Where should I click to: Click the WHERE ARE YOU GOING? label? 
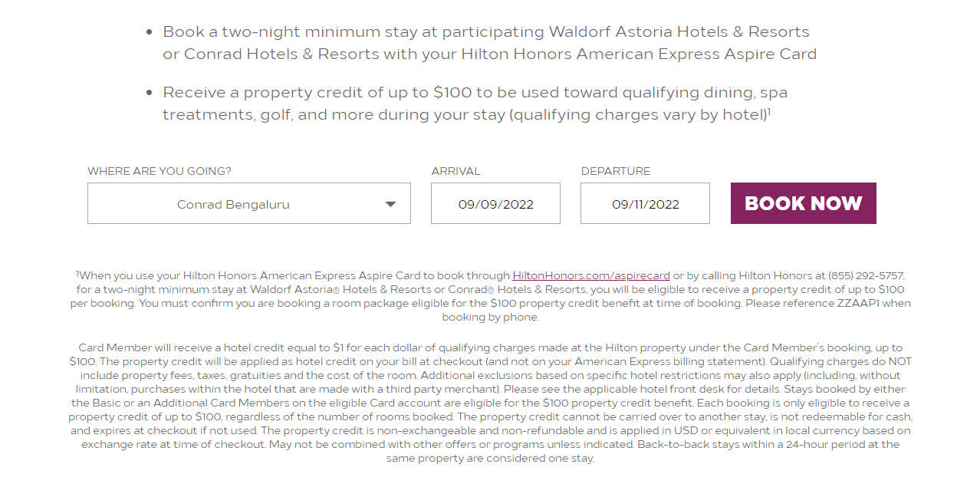pyautogui.click(x=159, y=171)
